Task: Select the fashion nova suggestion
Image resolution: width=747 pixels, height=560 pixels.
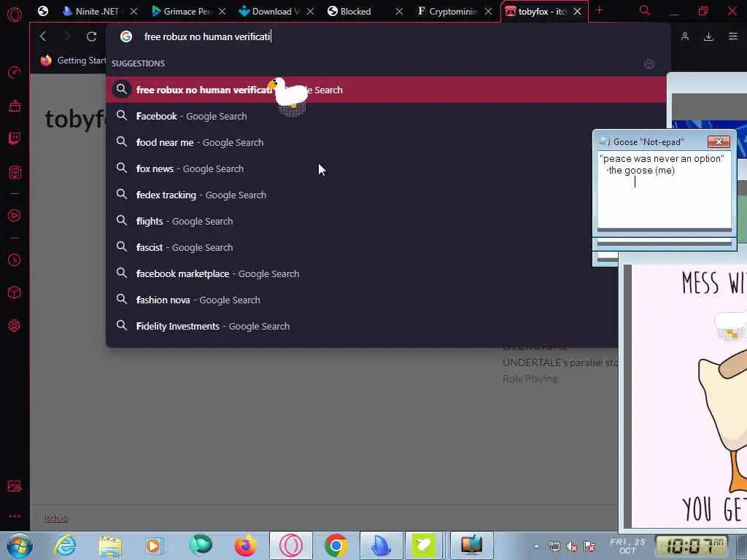Action: click(362, 300)
